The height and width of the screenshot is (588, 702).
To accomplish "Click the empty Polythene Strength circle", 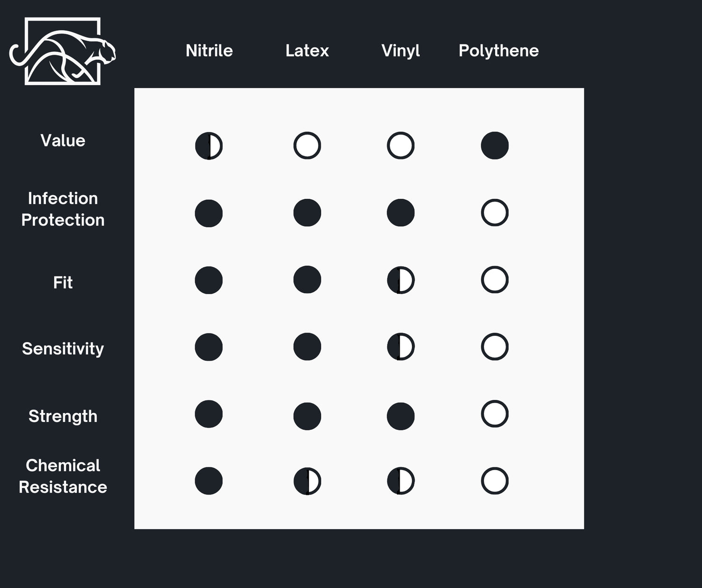I will 495,414.
